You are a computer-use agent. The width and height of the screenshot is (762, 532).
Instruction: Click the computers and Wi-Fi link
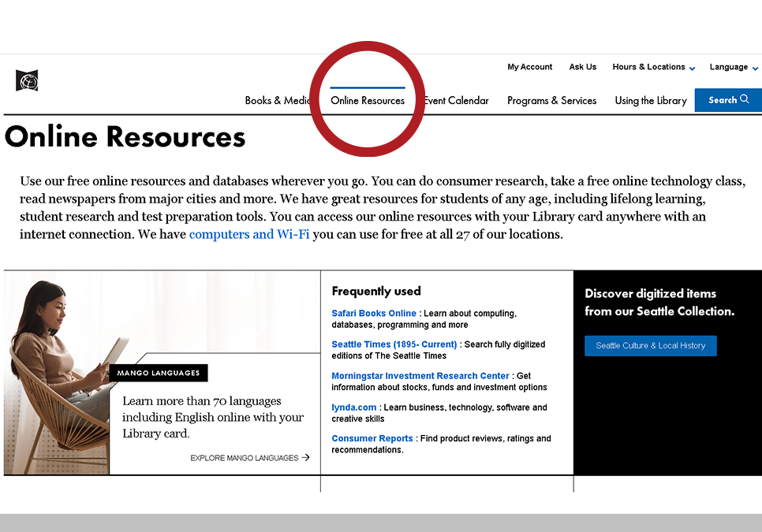point(248,234)
